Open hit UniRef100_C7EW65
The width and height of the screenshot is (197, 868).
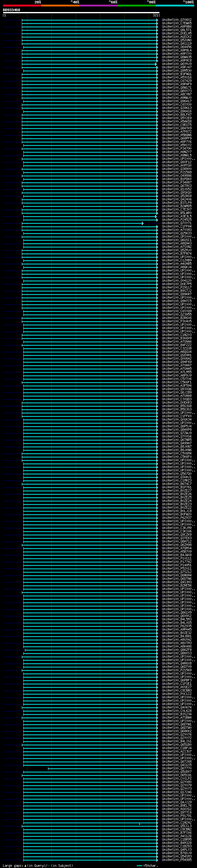[177, 23]
